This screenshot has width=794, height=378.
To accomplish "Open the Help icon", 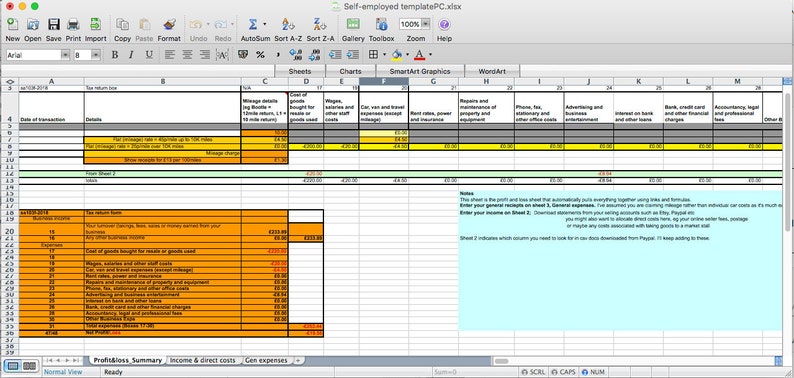I will pyautogui.click(x=444, y=24).
